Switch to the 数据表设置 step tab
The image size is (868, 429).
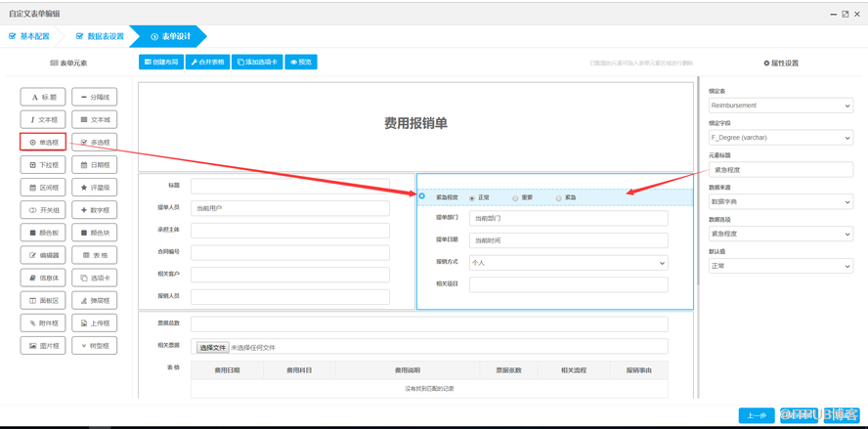coord(101,36)
